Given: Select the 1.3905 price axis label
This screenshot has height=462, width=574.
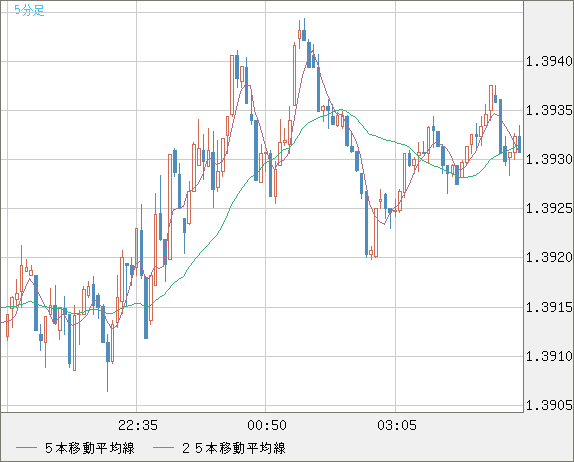Looking at the screenshot, I should tap(549, 405).
